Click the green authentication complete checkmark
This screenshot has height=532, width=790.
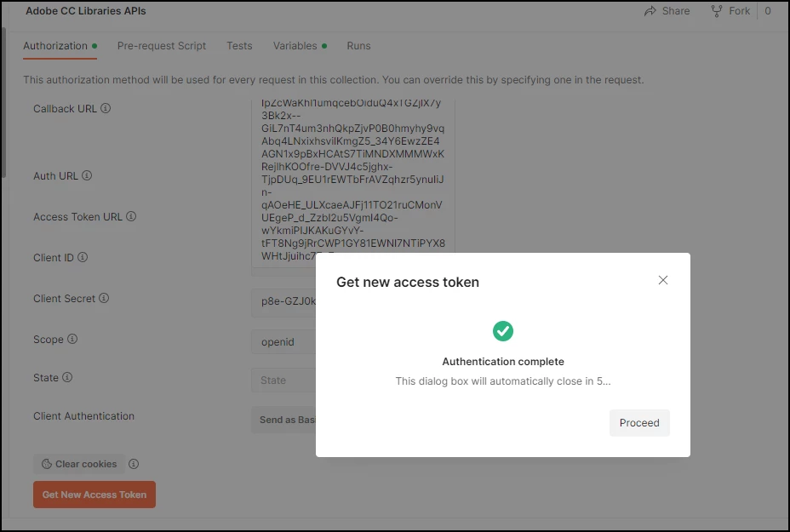click(503, 331)
